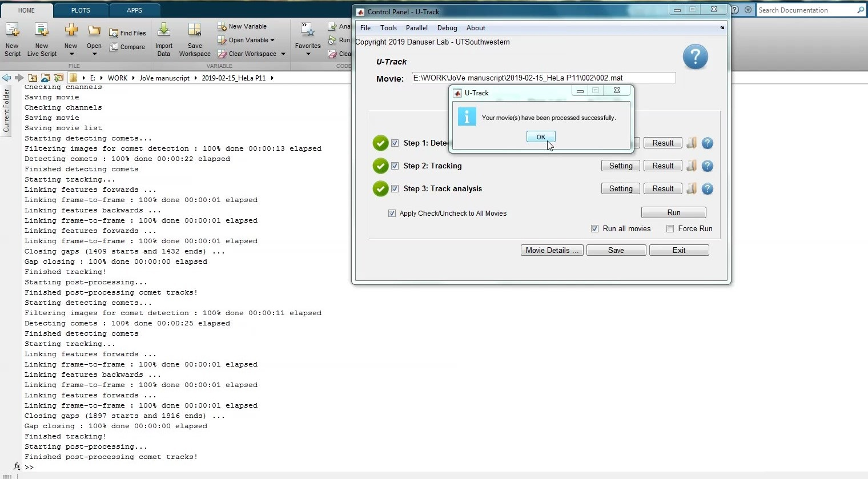The height and width of the screenshot is (479, 868).
Task: Open the Parallel menu in Control Panel
Action: click(x=416, y=28)
